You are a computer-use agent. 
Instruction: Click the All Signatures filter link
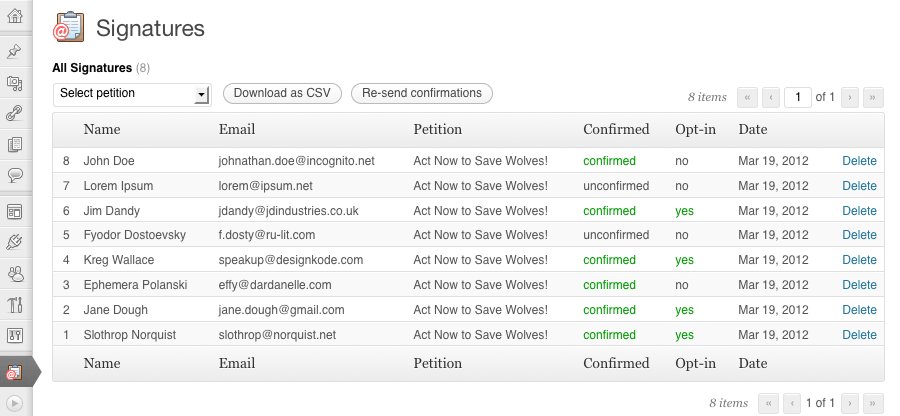tap(92, 68)
